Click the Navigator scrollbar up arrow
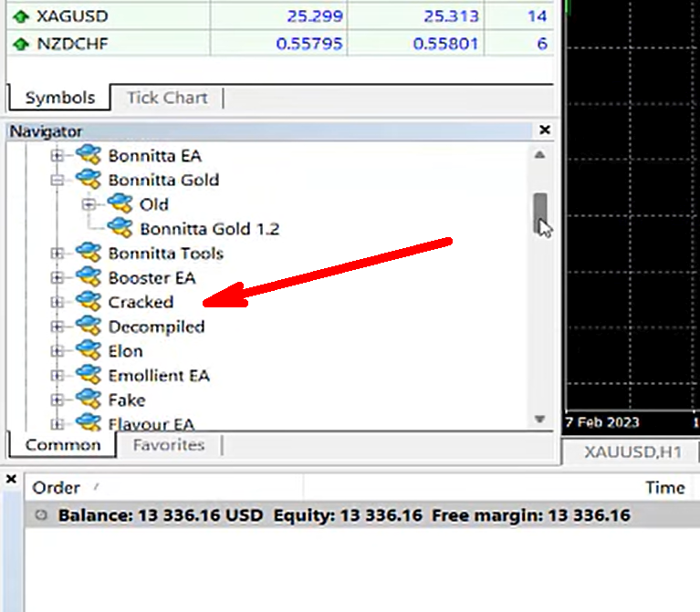 point(539,155)
